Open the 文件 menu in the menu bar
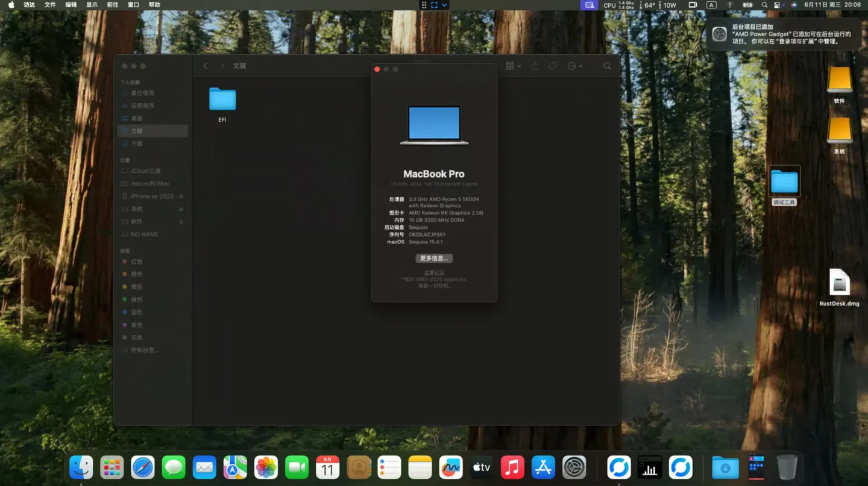This screenshot has height=486, width=868. (x=50, y=5)
